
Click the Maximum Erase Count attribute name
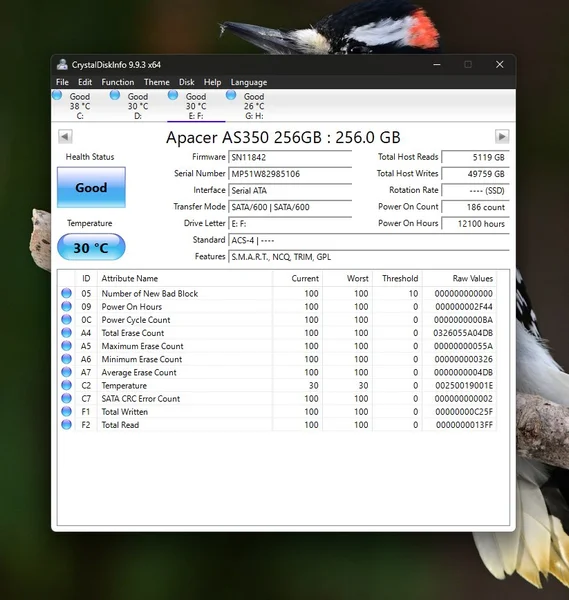[142, 346]
